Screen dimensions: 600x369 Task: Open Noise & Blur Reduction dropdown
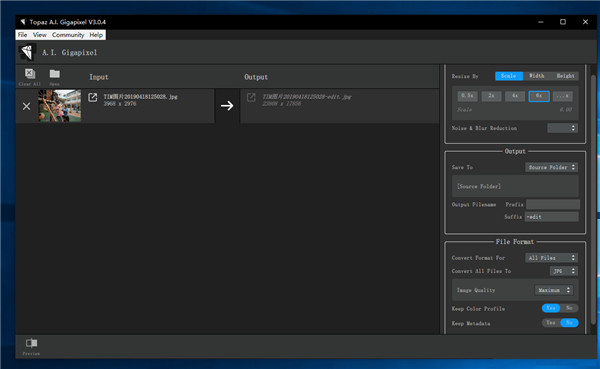click(562, 128)
